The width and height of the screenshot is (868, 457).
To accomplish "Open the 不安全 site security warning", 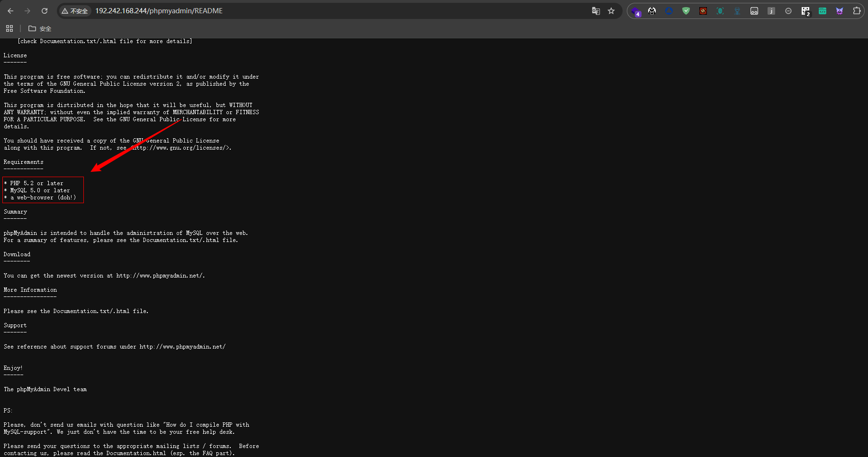I will [75, 11].
